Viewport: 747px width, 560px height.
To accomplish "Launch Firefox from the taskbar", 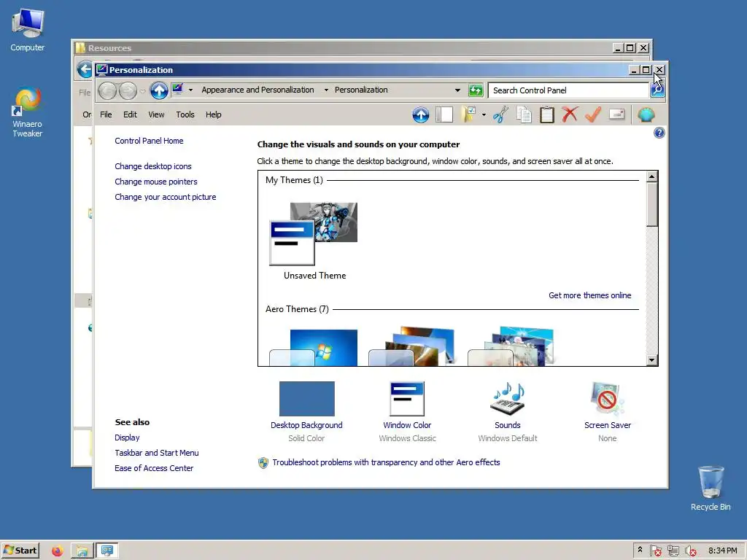I will pyautogui.click(x=58, y=551).
